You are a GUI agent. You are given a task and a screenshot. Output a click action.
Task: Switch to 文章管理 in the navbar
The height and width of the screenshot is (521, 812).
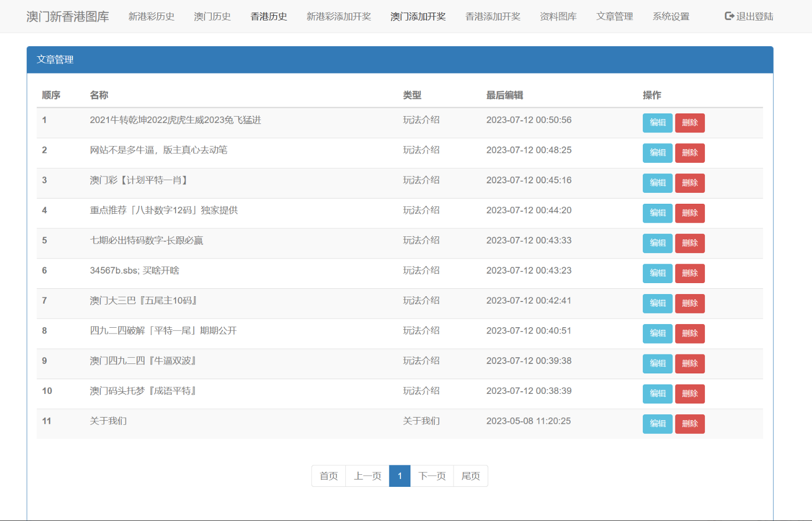click(614, 16)
